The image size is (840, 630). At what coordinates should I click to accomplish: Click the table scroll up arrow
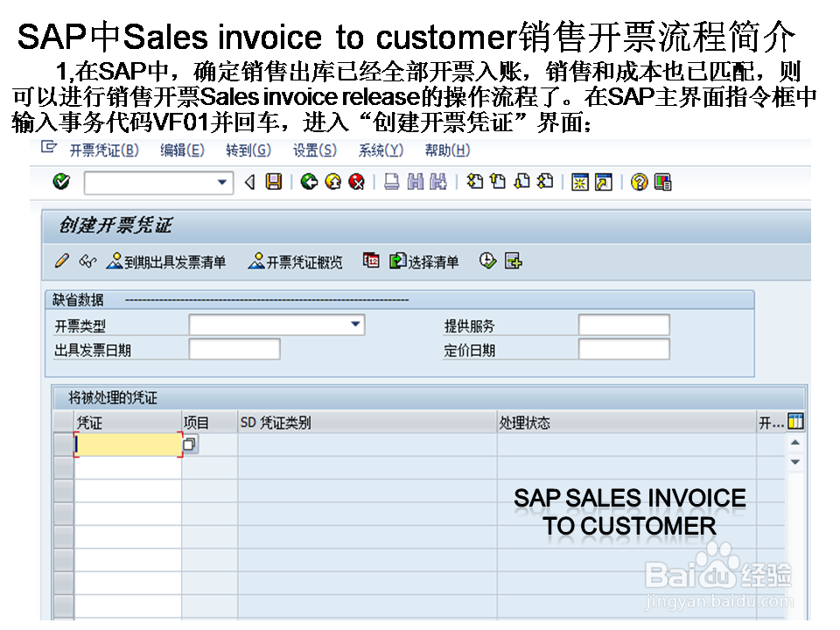click(x=795, y=443)
